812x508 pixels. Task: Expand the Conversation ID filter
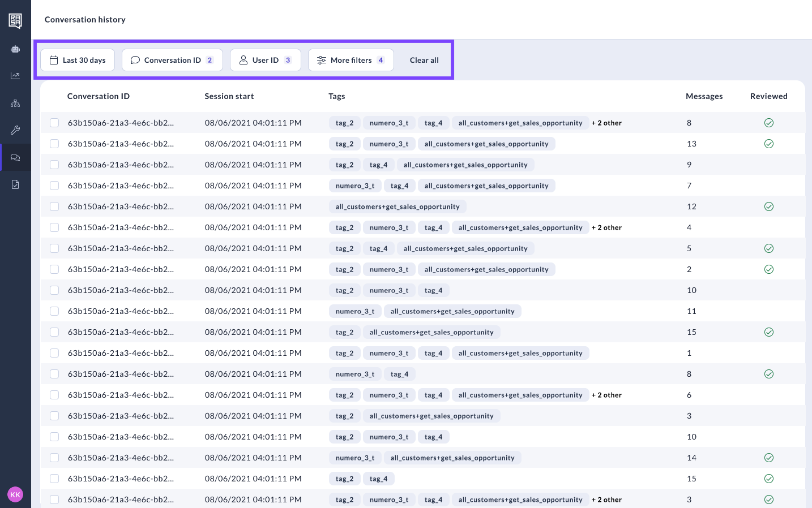(172, 60)
